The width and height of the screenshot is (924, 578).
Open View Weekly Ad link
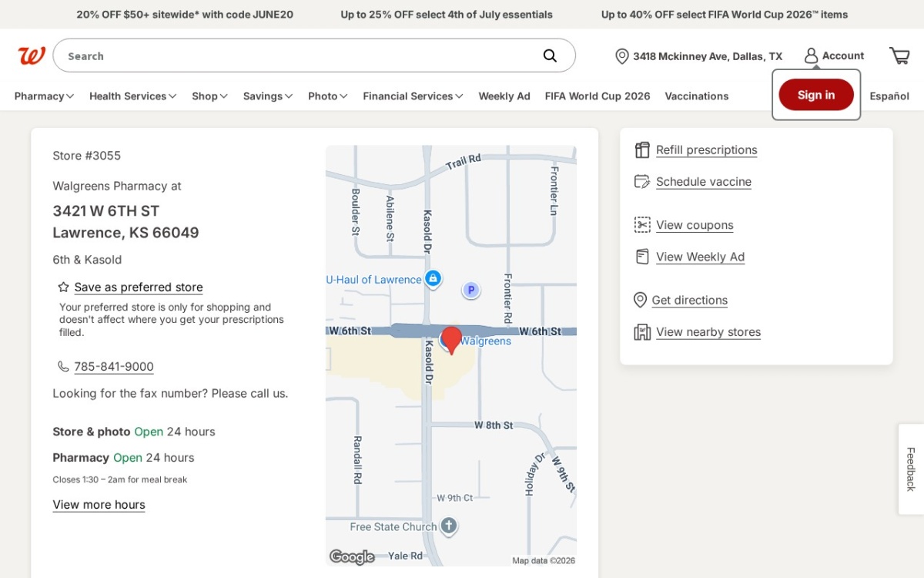700,257
